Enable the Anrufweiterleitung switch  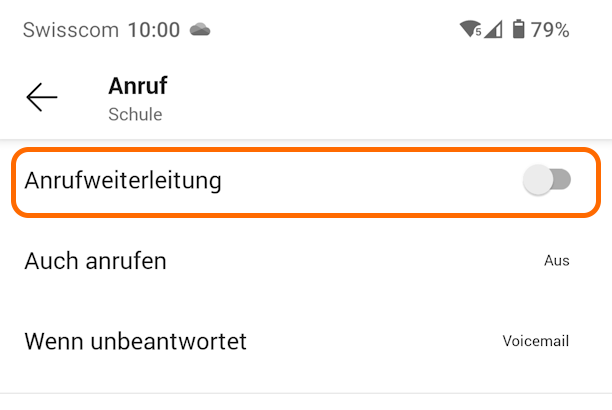(547, 180)
